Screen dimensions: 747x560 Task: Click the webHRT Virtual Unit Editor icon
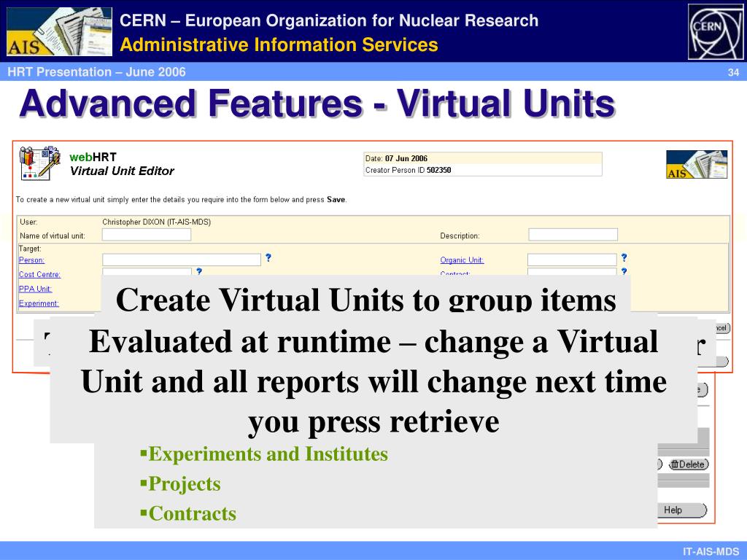(39, 163)
